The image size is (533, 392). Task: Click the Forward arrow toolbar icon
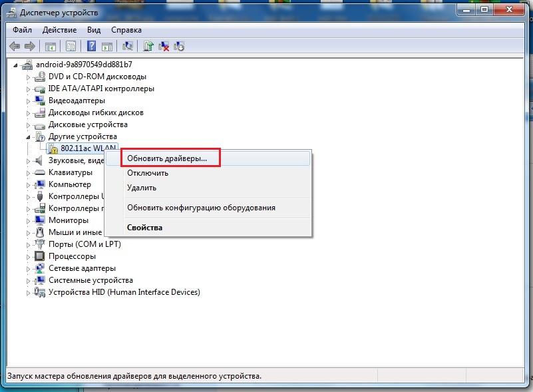(30, 46)
